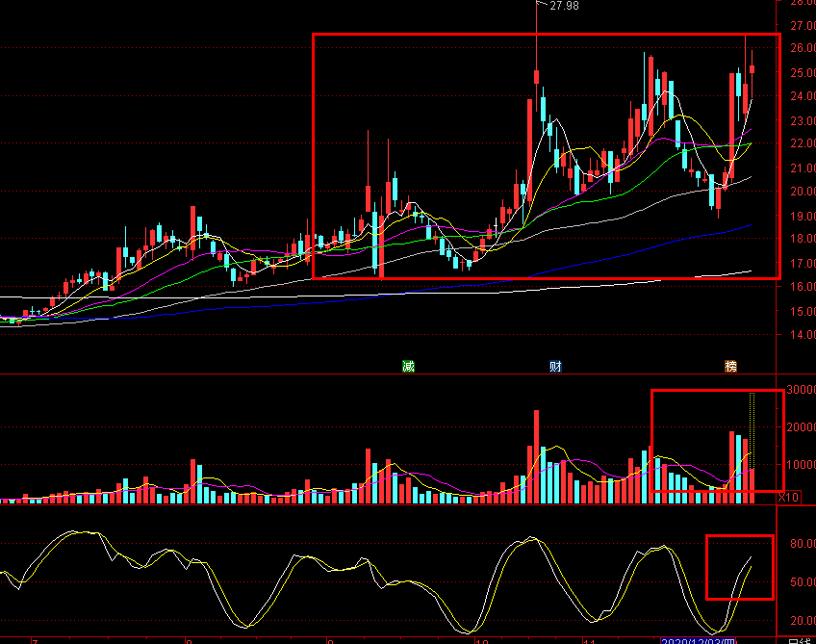816x644 pixels.
Task: Click the 25.00 price level on axis
Action: click(799, 72)
